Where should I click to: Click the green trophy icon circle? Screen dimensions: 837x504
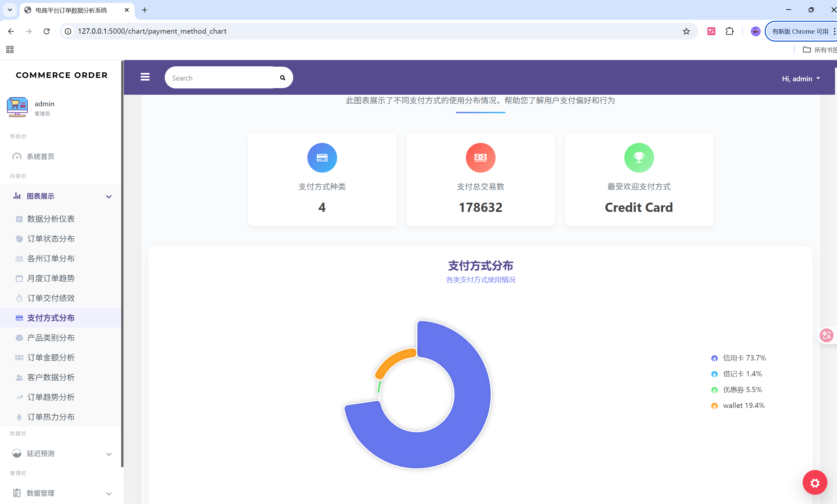[639, 157]
